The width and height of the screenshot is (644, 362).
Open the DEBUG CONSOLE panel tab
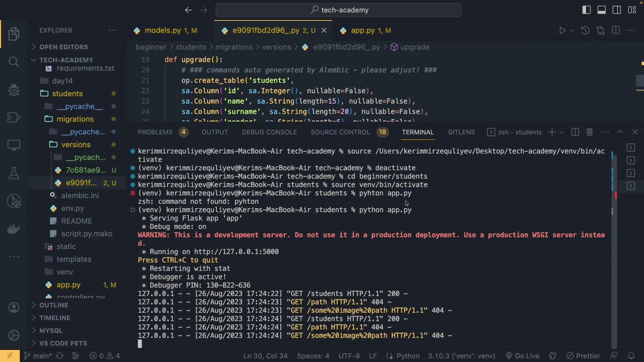269,132
